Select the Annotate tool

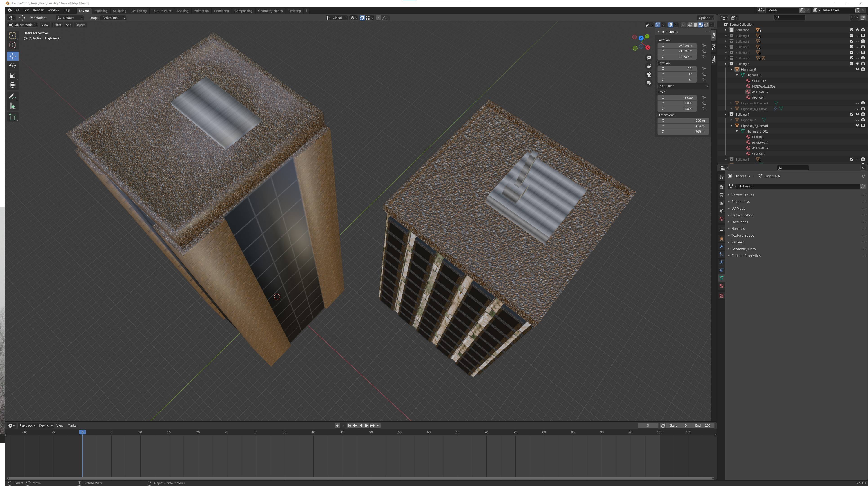tap(12, 97)
